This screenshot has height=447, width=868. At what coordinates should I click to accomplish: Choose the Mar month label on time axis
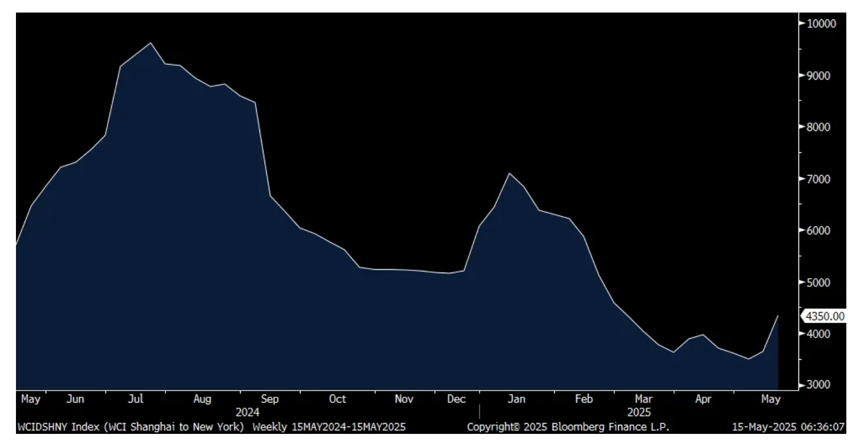pyautogui.click(x=644, y=399)
